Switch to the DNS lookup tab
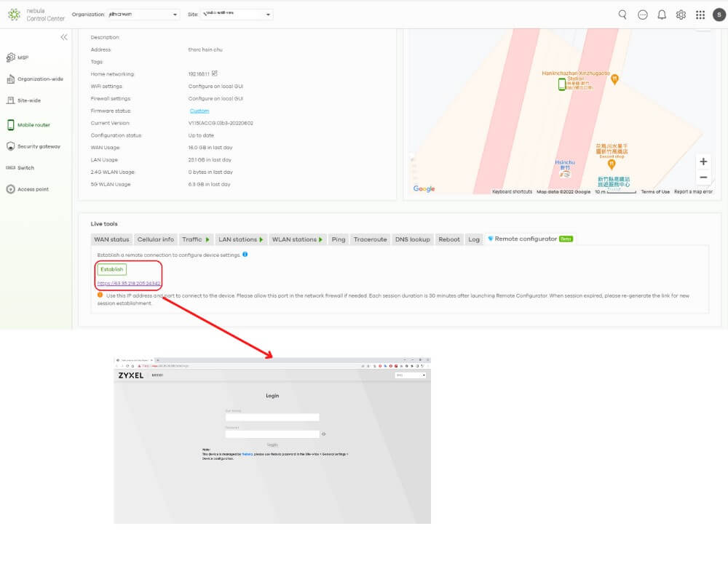 pos(412,239)
